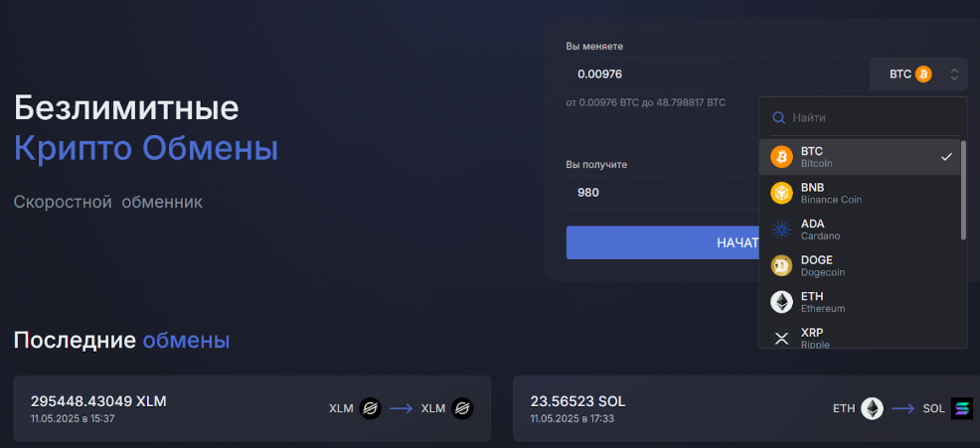
Task: Click the up-down chevron beside BTC
Action: click(954, 75)
